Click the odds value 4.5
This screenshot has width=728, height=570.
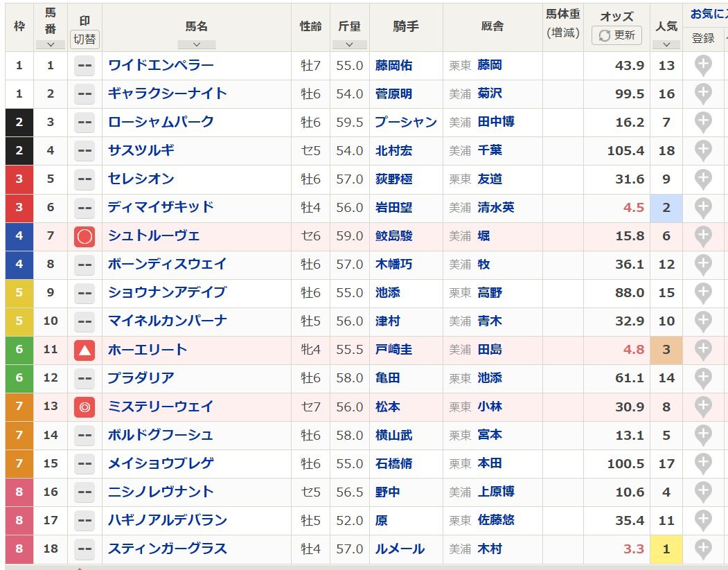[633, 208]
